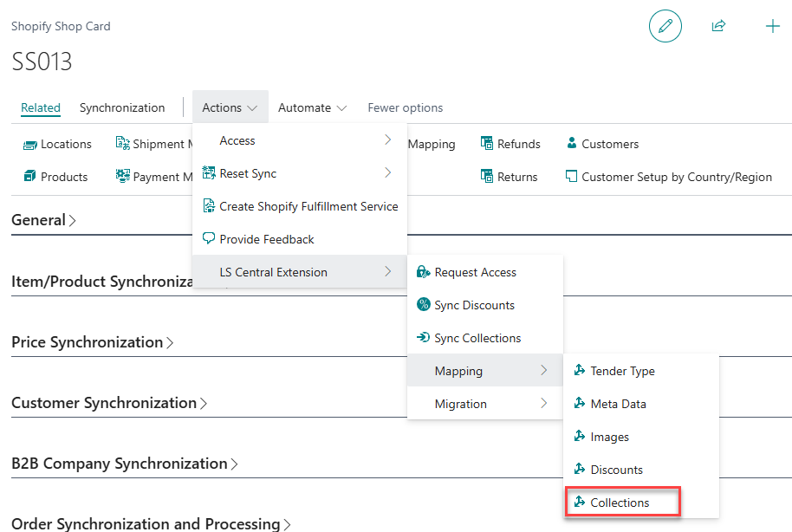Screen dimensions: 792x532
Task: Click the edit pencil icon
Action: 665,26
